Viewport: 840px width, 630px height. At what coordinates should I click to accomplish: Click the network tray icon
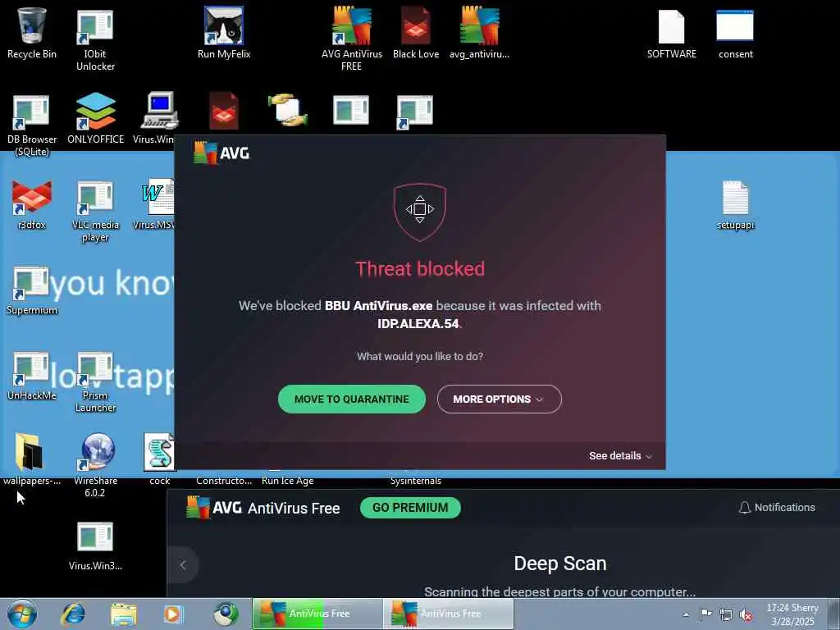(726, 614)
